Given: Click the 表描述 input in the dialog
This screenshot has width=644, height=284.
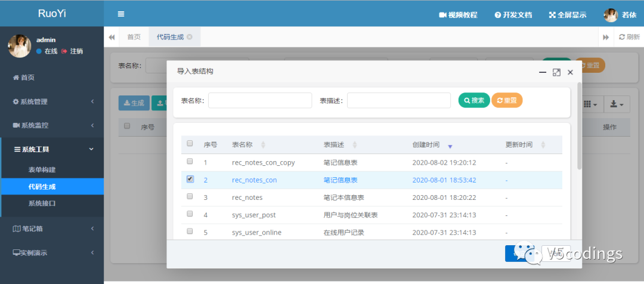Looking at the screenshot, I should [x=399, y=100].
